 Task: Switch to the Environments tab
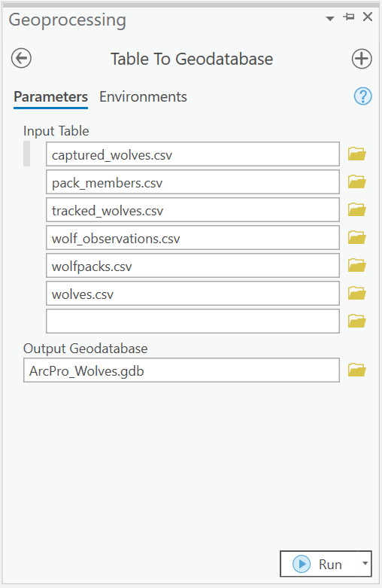pyautogui.click(x=143, y=97)
